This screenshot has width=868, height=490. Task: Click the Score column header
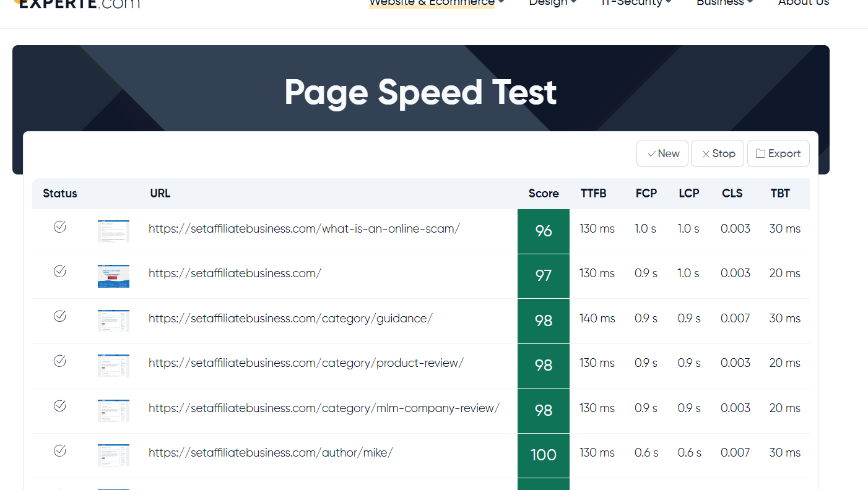544,194
